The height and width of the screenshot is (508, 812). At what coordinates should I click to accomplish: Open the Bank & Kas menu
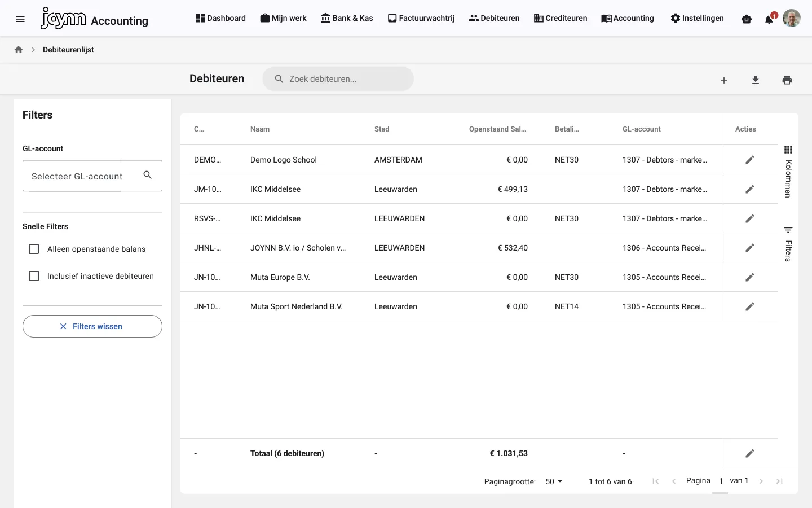point(347,18)
